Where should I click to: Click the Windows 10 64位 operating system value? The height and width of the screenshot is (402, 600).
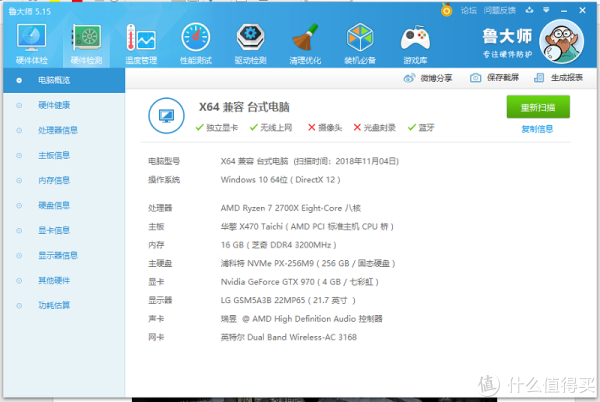pos(280,180)
